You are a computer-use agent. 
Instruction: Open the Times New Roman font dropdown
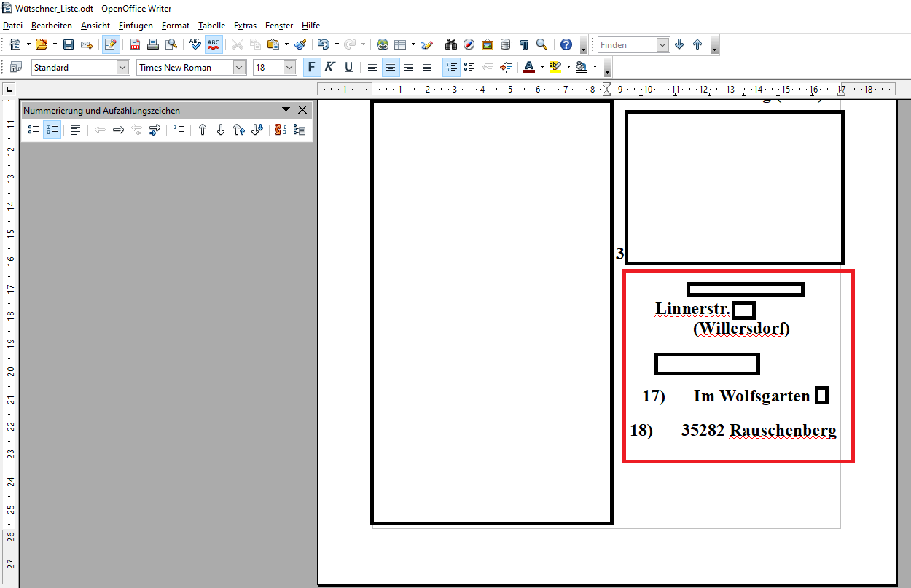(x=240, y=67)
